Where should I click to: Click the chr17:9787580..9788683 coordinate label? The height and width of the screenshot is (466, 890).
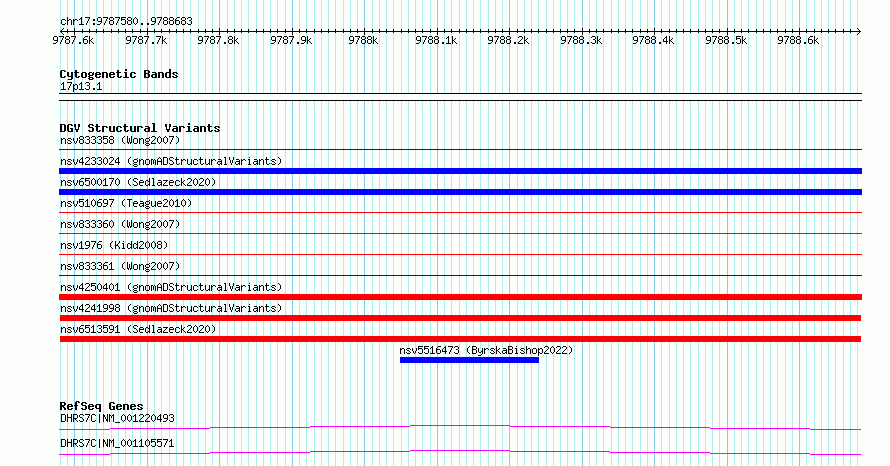(x=126, y=22)
